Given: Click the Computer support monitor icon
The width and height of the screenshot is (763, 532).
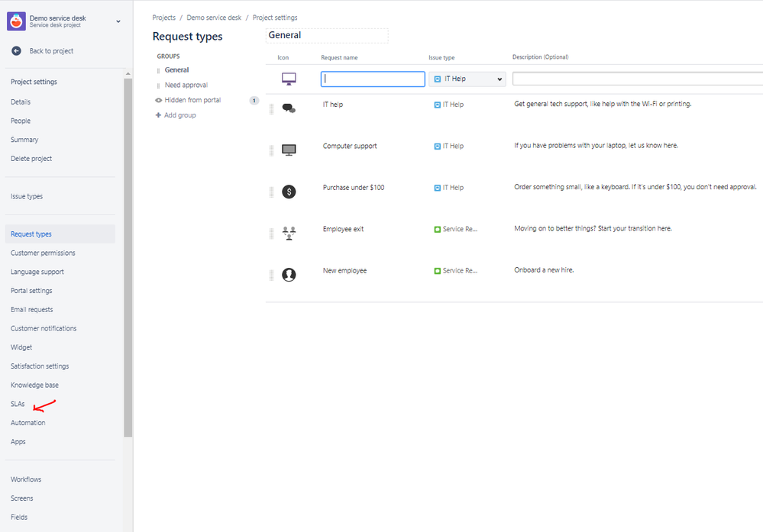Looking at the screenshot, I should tap(289, 150).
